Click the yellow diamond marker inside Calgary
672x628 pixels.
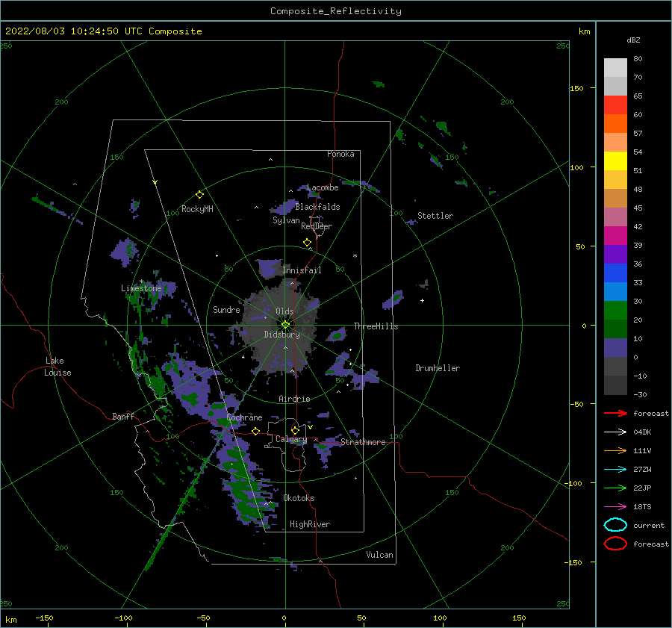click(x=295, y=430)
